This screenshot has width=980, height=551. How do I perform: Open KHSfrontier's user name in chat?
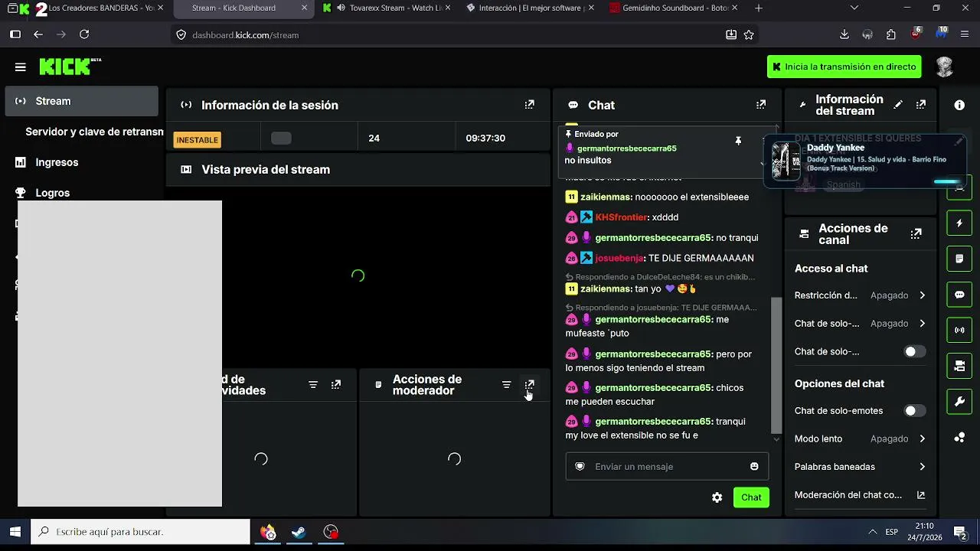(621, 217)
